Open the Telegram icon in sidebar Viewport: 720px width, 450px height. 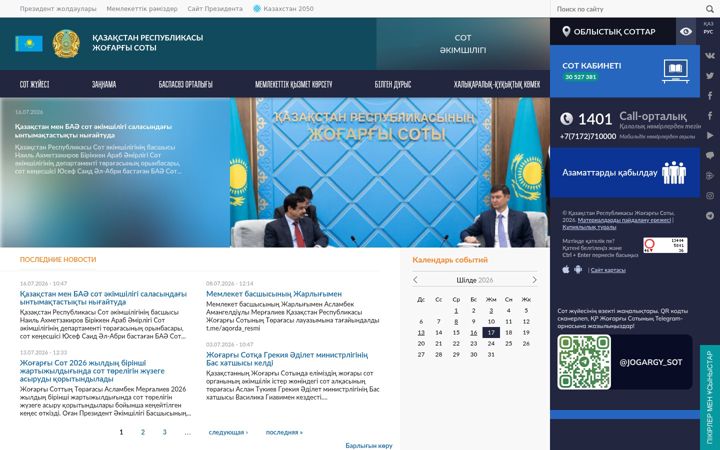710,216
